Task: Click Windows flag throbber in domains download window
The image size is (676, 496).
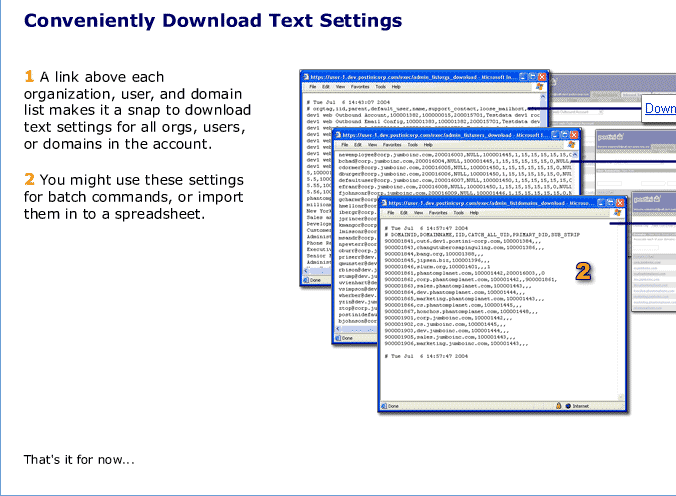Action: pyautogui.click(x=617, y=213)
